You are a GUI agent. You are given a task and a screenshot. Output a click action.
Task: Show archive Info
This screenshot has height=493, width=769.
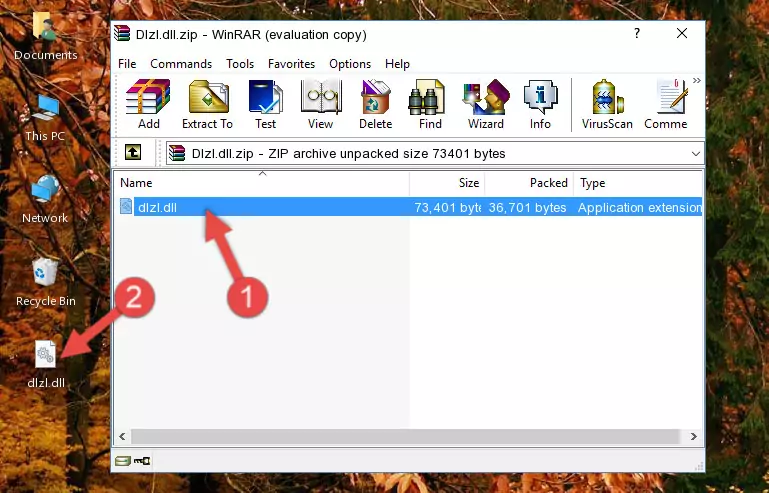click(540, 104)
